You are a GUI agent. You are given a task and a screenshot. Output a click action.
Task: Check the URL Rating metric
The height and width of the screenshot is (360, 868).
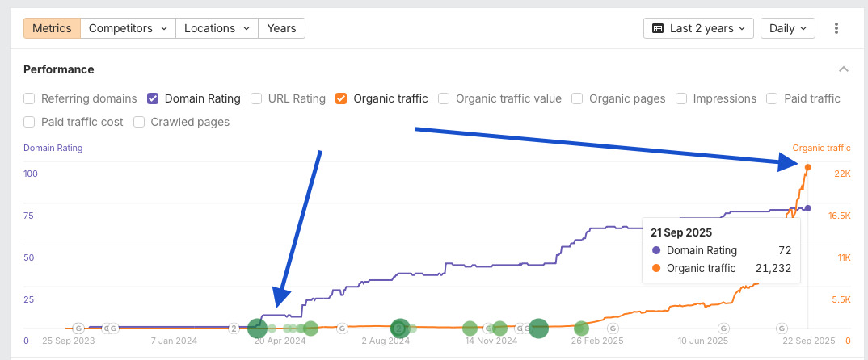coord(256,98)
